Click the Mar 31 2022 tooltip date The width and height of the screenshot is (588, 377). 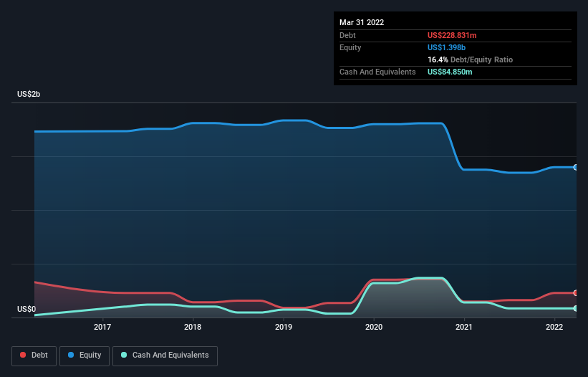362,22
